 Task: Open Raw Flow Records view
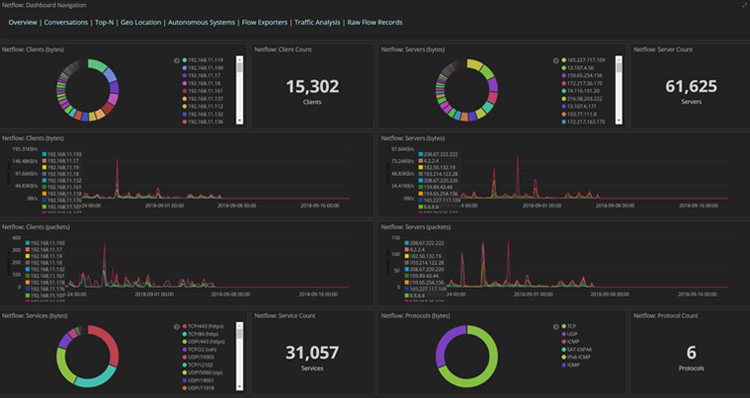pyautogui.click(x=375, y=22)
